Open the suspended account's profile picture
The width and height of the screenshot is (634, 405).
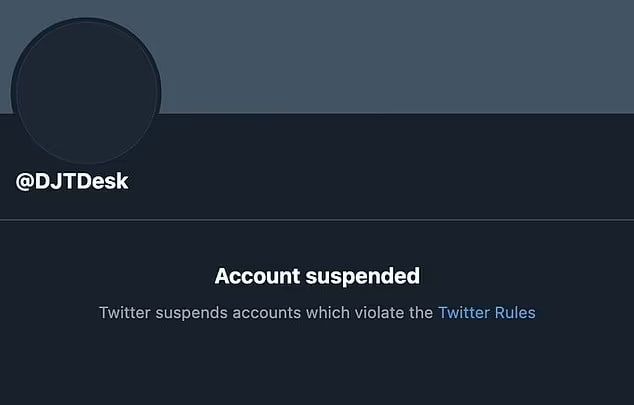click(x=87, y=91)
